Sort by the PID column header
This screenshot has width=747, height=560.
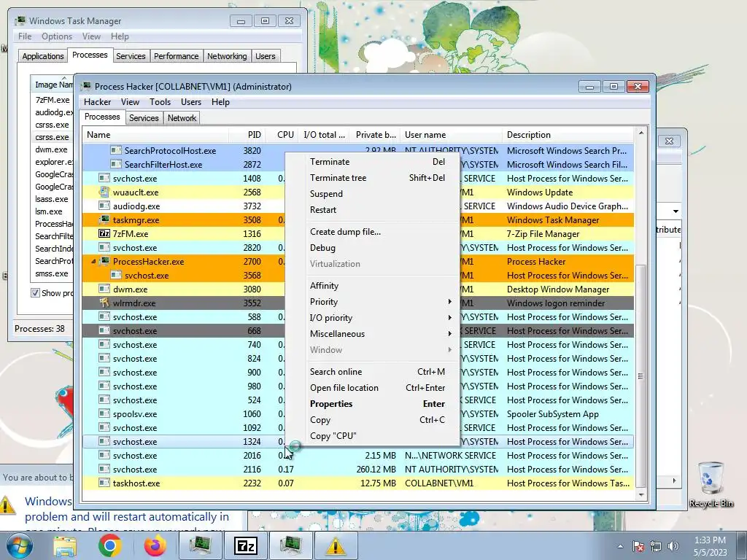point(247,135)
